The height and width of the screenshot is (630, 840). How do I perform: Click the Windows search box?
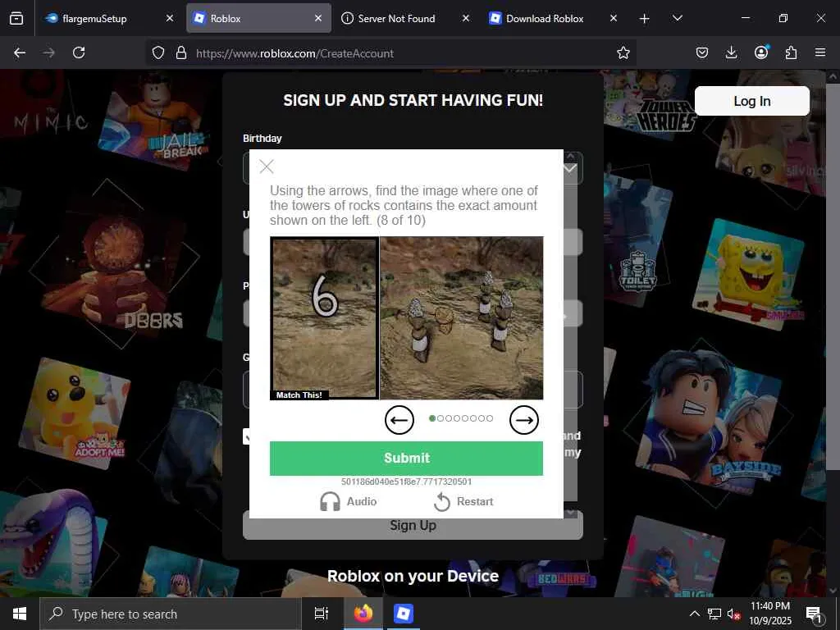[x=171, y=614]
